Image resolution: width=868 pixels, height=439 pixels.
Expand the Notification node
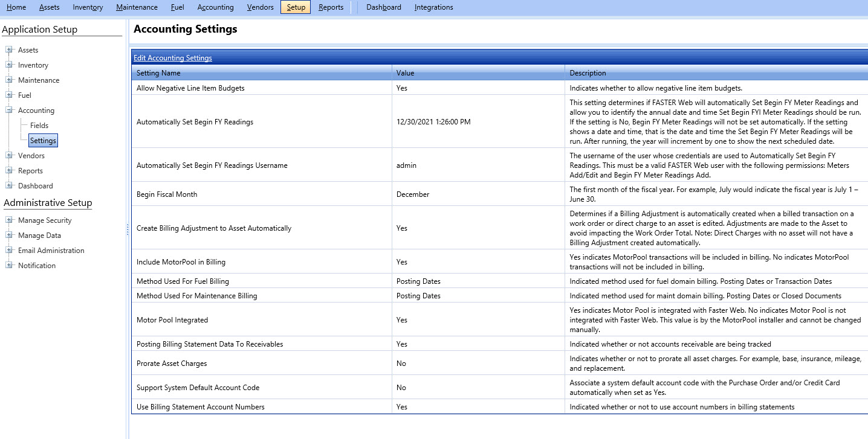click(x=9, y=265)
